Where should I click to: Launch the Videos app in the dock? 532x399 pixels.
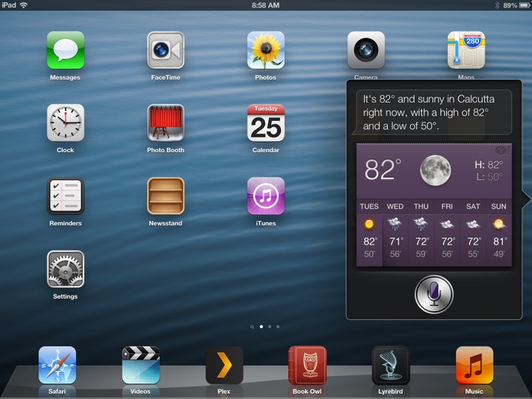(x=140, y=365)
